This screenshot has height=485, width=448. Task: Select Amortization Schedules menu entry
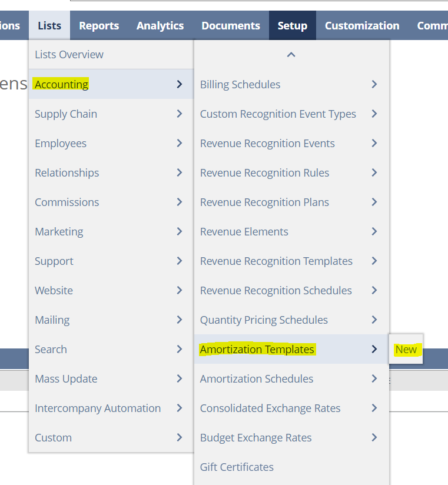256,378
